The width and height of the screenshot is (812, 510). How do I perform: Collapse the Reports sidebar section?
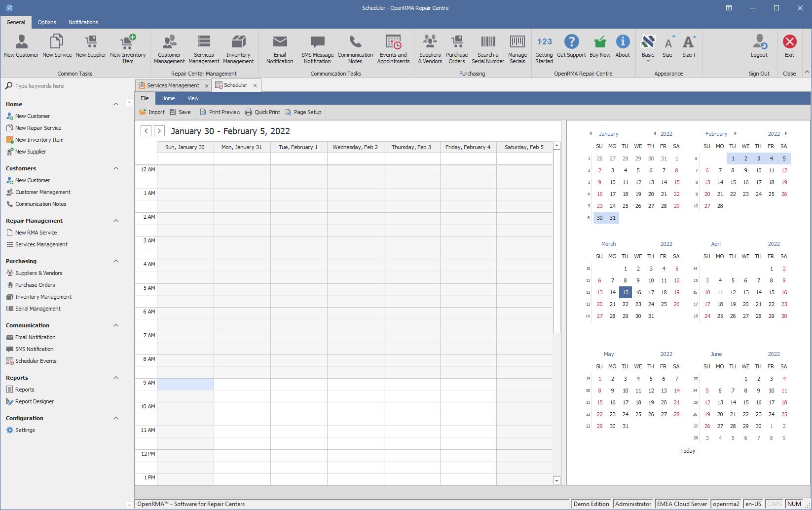[116, 378]
